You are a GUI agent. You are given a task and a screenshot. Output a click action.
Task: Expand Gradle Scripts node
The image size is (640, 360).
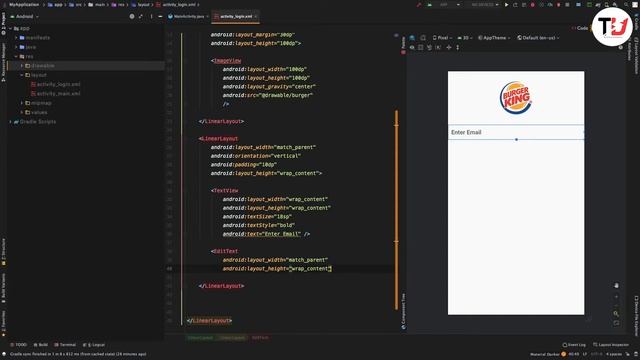tap(10, 122)
